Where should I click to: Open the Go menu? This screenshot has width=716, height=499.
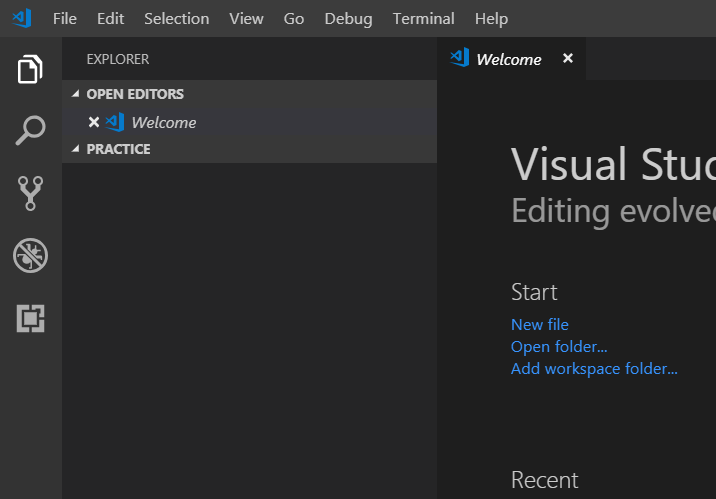[x=294, y=19]
